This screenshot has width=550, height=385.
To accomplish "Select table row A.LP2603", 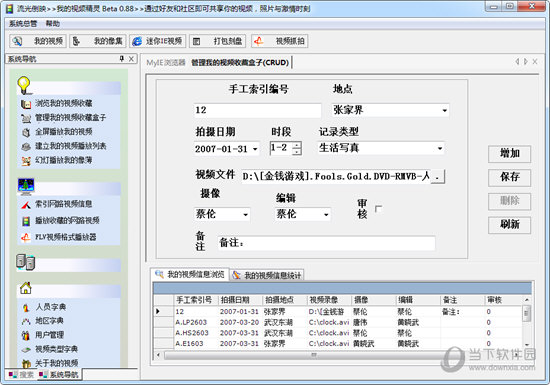I will click(x=338, y=323).
